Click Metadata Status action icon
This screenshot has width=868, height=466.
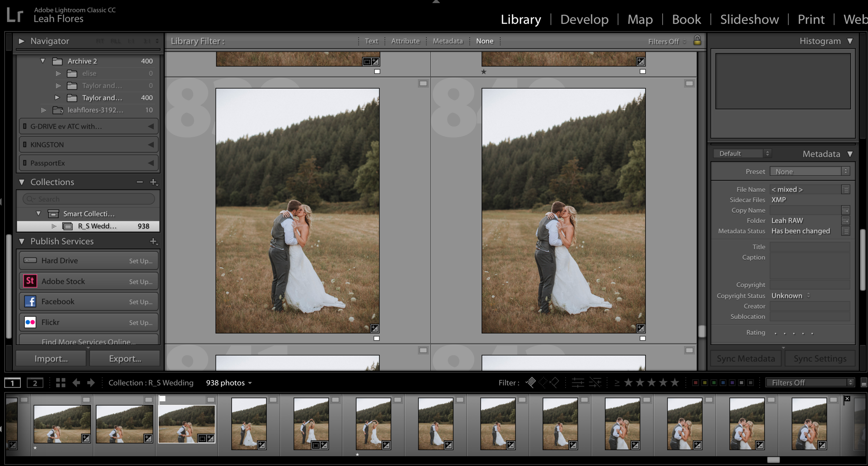845,231
